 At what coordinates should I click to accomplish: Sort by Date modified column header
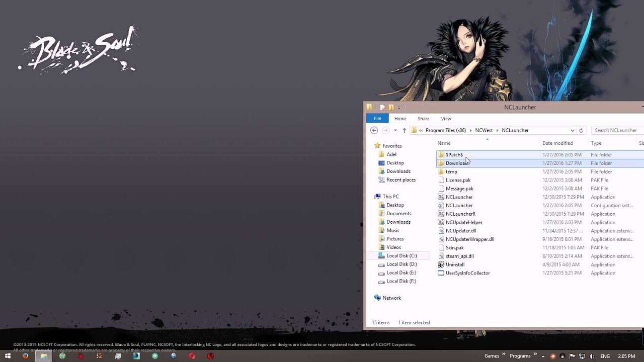[x=562, y=143]
